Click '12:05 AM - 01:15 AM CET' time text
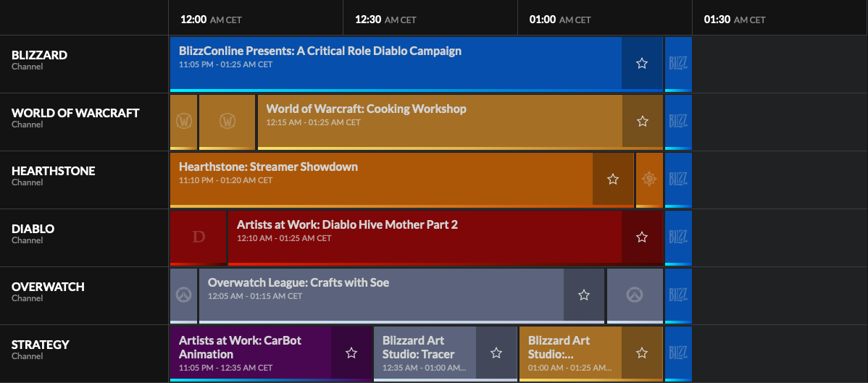 point(255,296)
